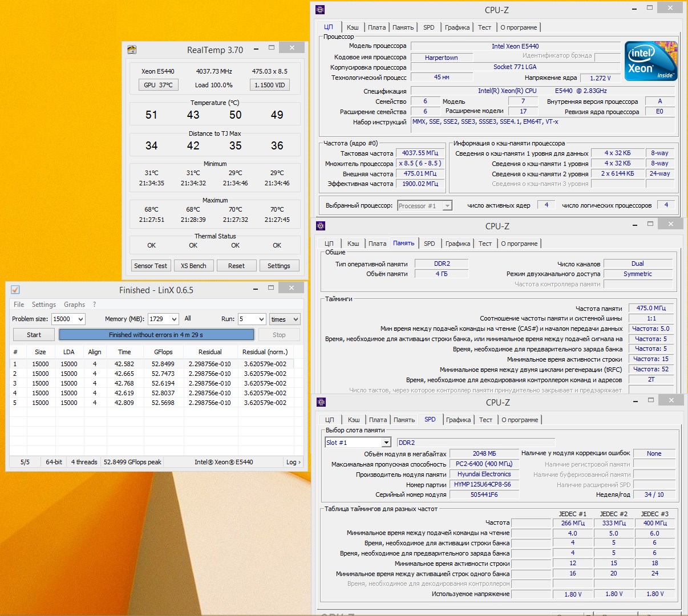Select Тест tab in CPU-Z memory window
The height and width of the screenshot is (616, 688).
[485, 244]
